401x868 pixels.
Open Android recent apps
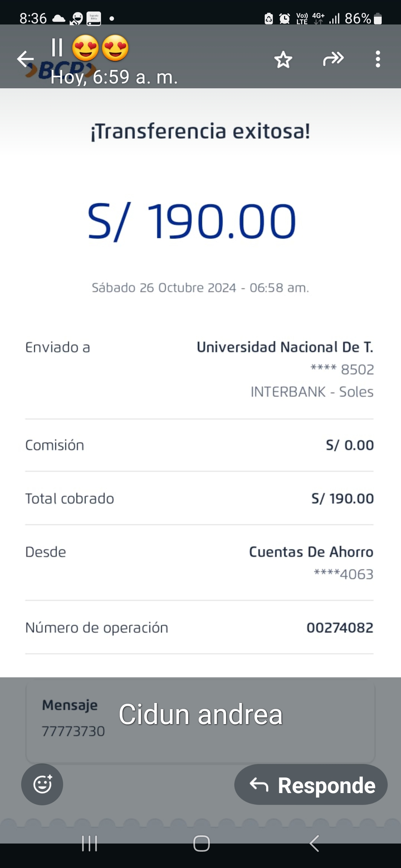[89, 844]
